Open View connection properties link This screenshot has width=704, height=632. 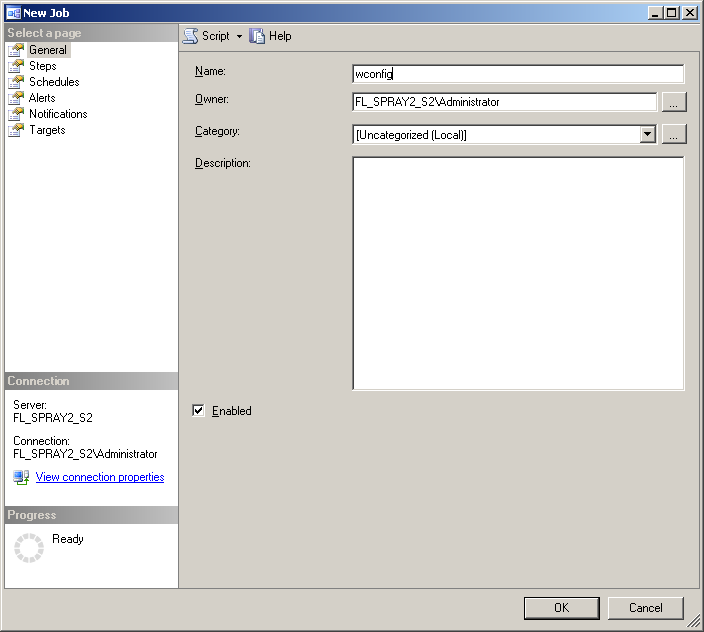(100, 477)
